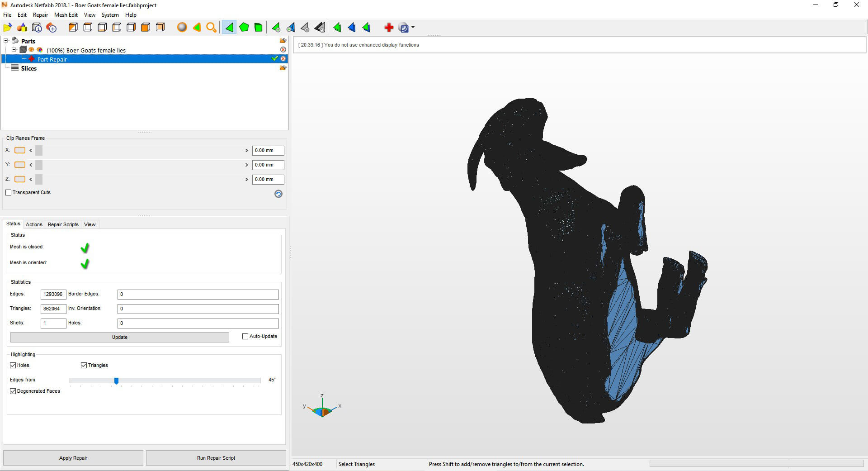Screen dimensions: 868x471
Task: Collapse the Parts tree node
Action: tap(6, 41)
